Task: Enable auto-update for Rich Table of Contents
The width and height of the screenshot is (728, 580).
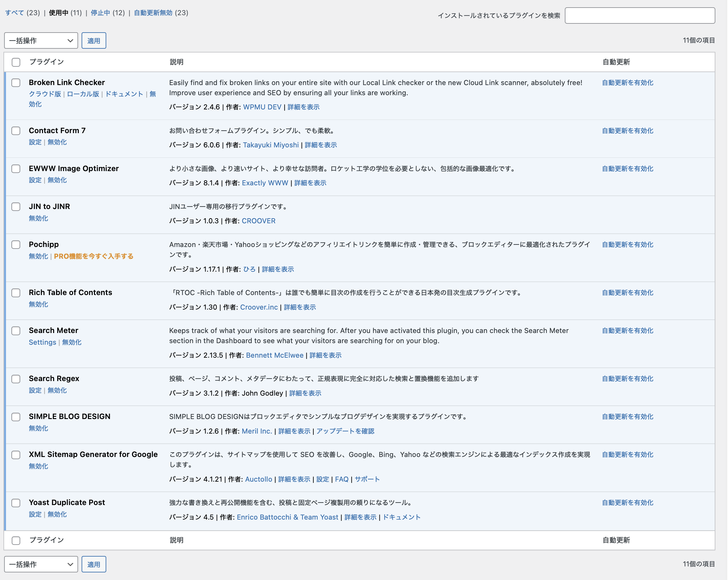Action: 628,293
